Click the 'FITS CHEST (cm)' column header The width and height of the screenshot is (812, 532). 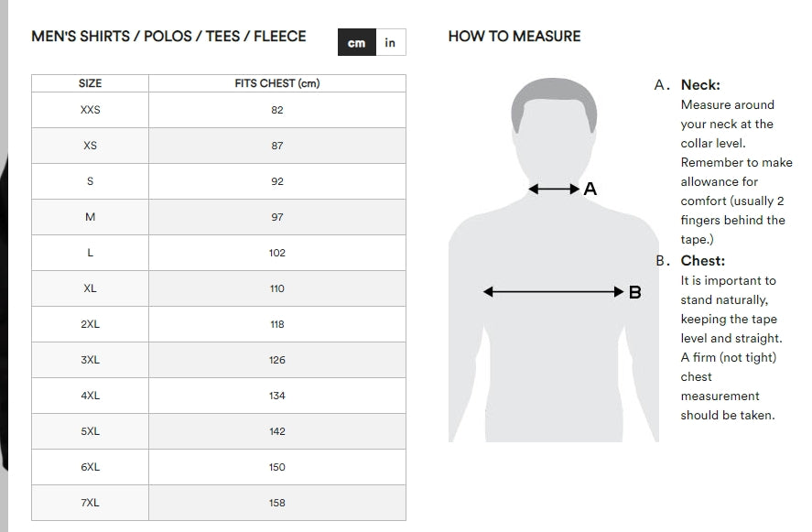pyautogui.click(x=277, y=83)
